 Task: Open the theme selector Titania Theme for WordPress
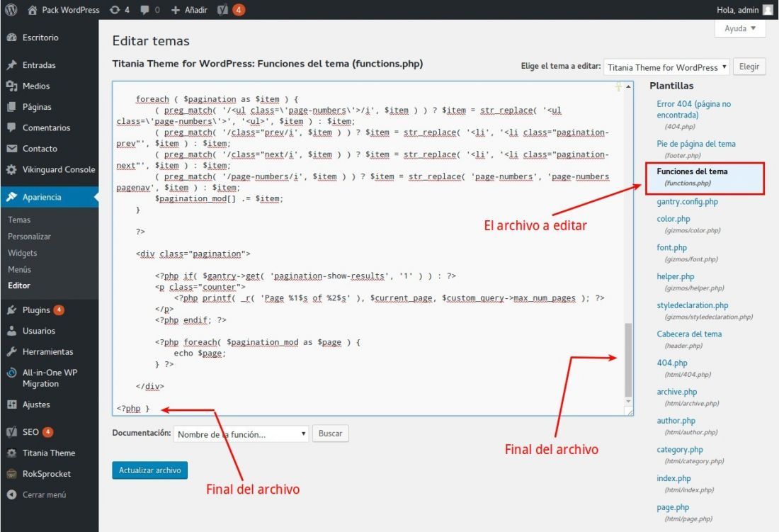coord(666,67)
